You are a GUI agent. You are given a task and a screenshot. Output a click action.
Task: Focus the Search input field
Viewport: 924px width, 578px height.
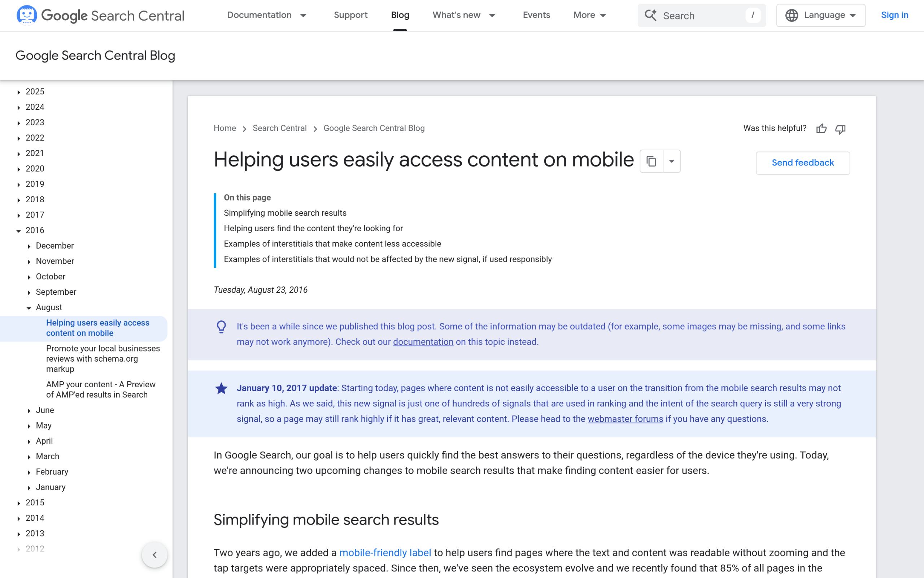coord(701,15)
